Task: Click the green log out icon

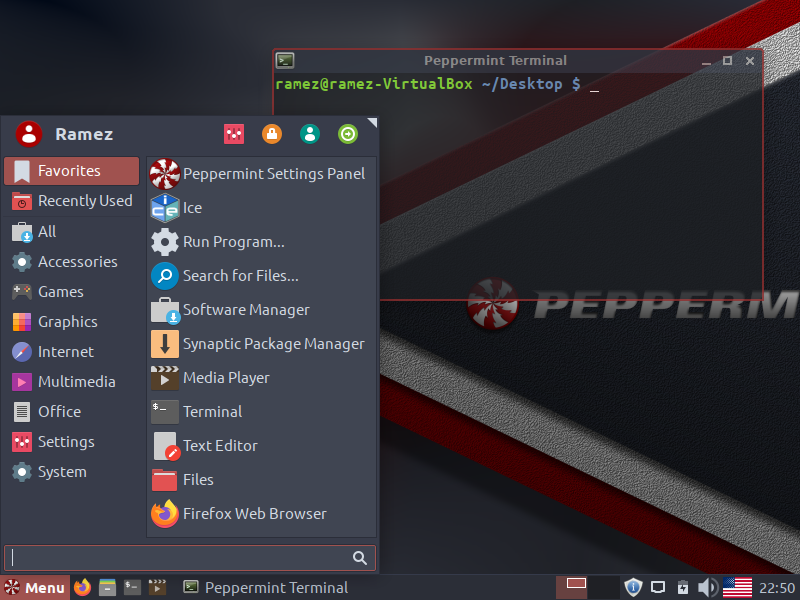Action: (347, 134)
